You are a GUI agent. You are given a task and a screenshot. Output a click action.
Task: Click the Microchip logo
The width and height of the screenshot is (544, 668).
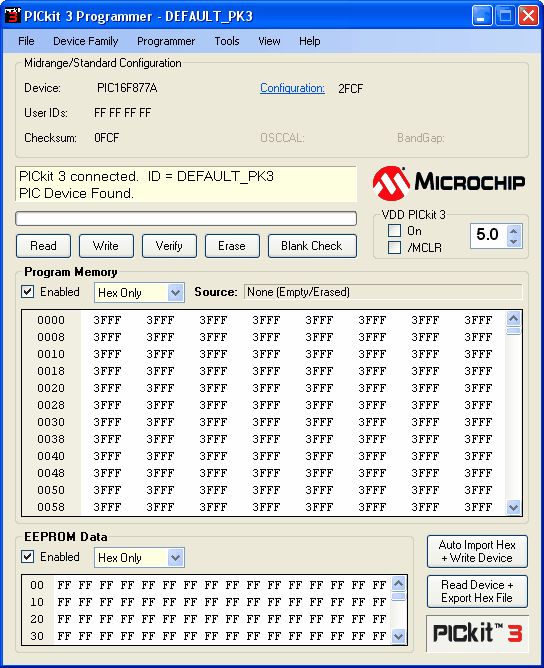click(x=449, y=183)
